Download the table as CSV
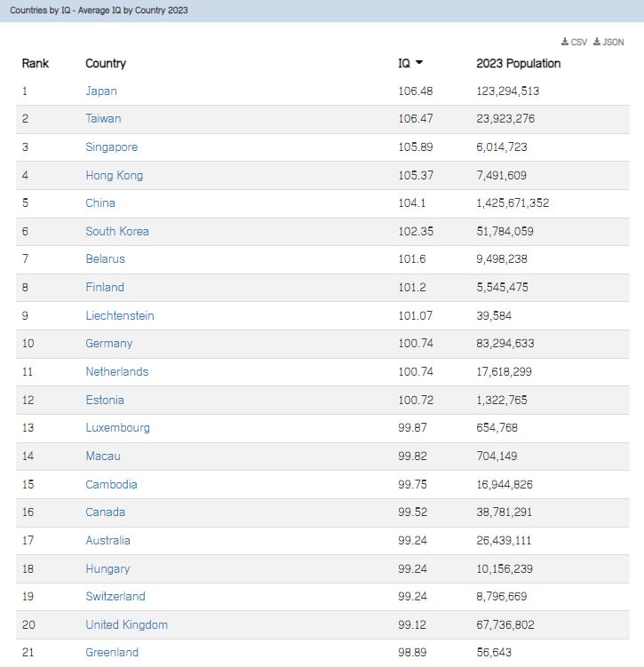The height and width of the screenshot is (667, 644). tap(575, 42)
